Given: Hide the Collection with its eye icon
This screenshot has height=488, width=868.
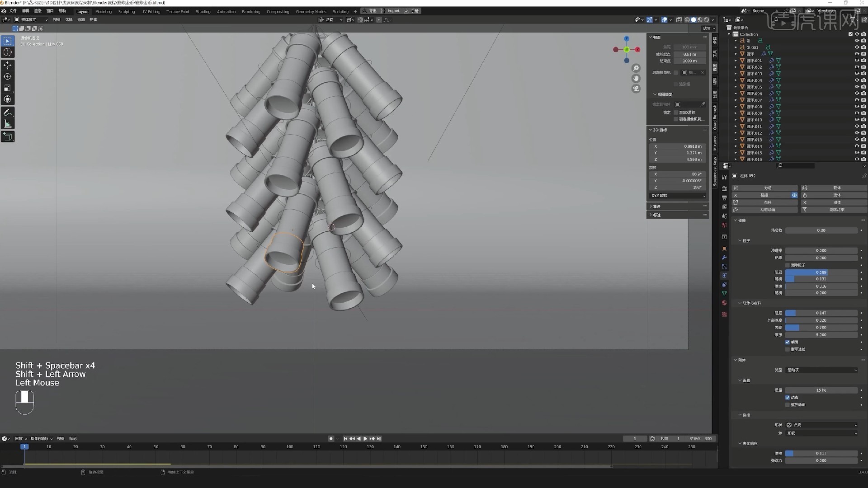Looking at the screenshot, I should coord(857,34).
